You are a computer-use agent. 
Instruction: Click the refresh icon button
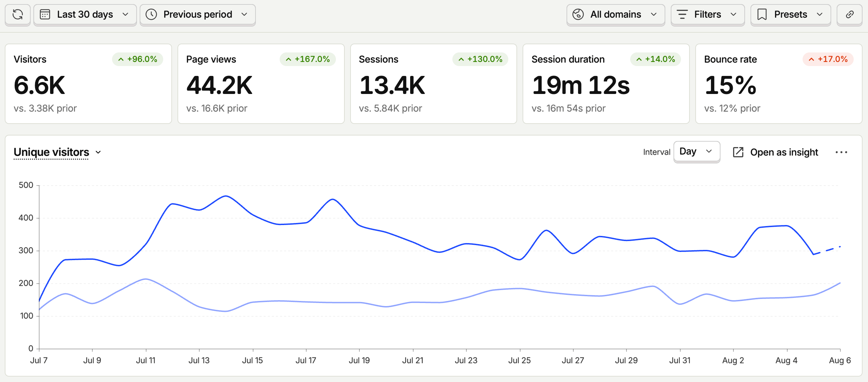point(18,15)
